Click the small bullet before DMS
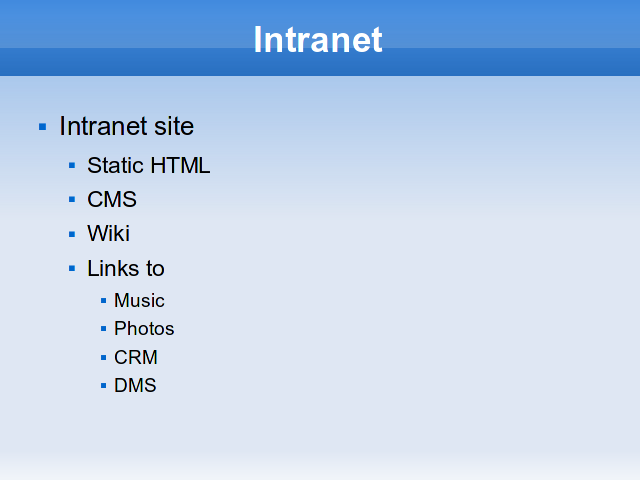The height and width of the screenshot is (480, 640). [104, 386]
